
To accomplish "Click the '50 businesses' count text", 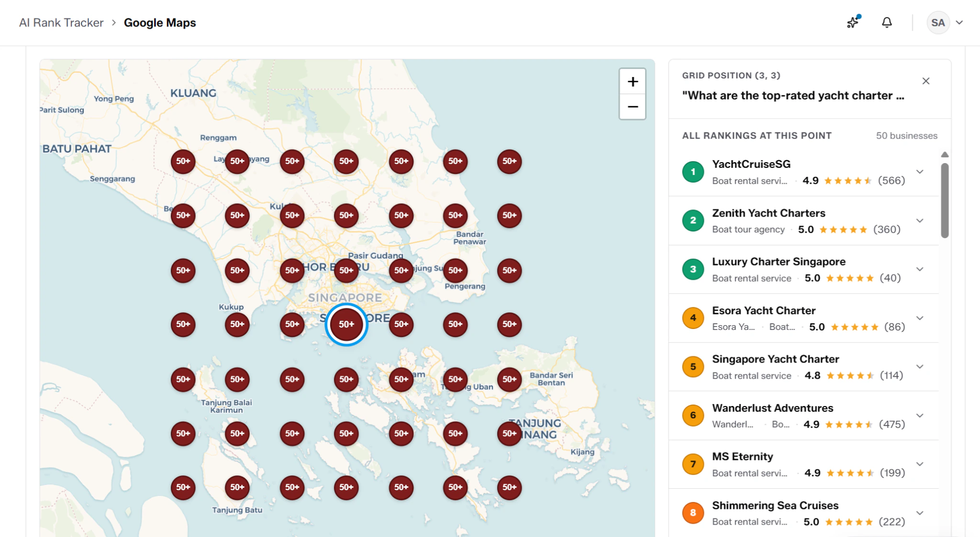I will tap(907, 136).
